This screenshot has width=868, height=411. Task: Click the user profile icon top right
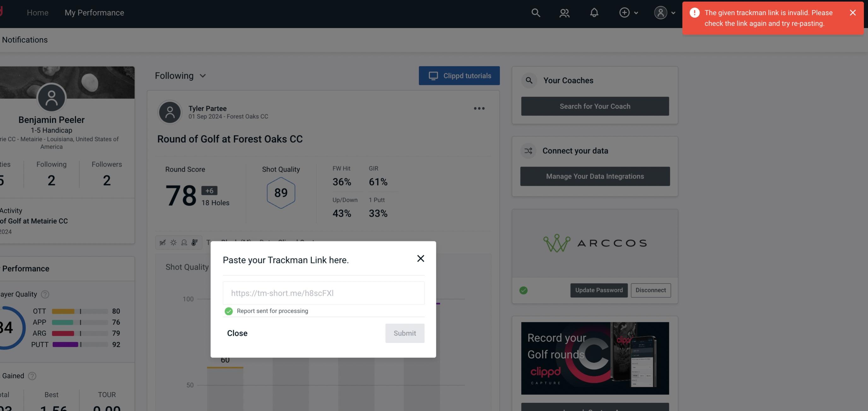tap(660, 12)
